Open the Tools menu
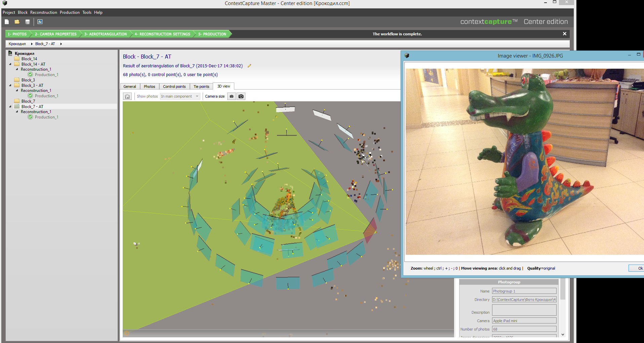The height and width of the screenshot is (343, 644). (87, 12)
